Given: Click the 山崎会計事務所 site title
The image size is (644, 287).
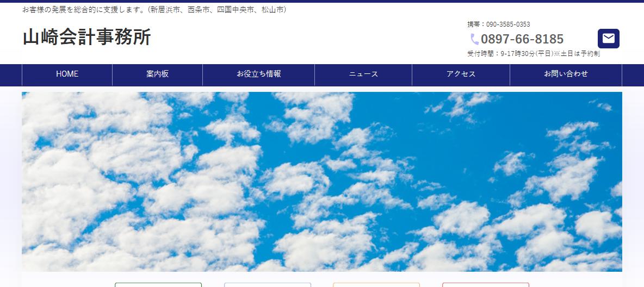Looking at the screenshot, I should click(87, 37).
